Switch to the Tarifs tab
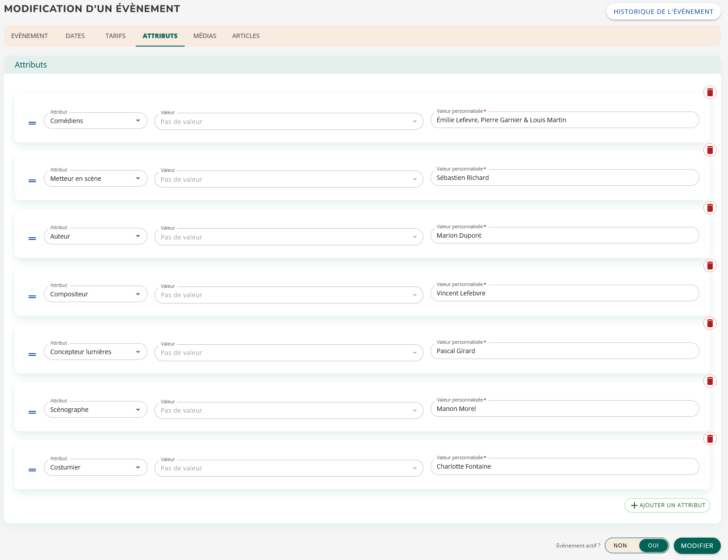 [x=115, y=36]
